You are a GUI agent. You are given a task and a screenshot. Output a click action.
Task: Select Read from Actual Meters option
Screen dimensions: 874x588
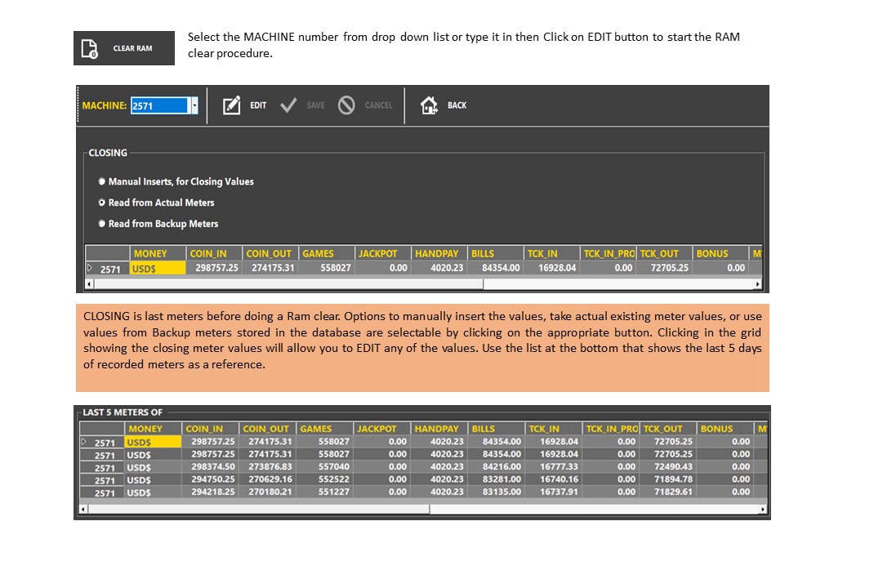pos(102,203)
